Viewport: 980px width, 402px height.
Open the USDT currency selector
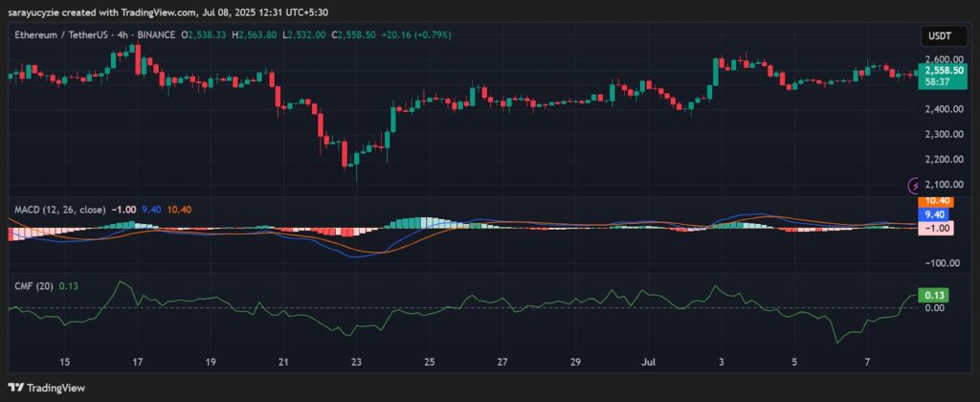934,35
